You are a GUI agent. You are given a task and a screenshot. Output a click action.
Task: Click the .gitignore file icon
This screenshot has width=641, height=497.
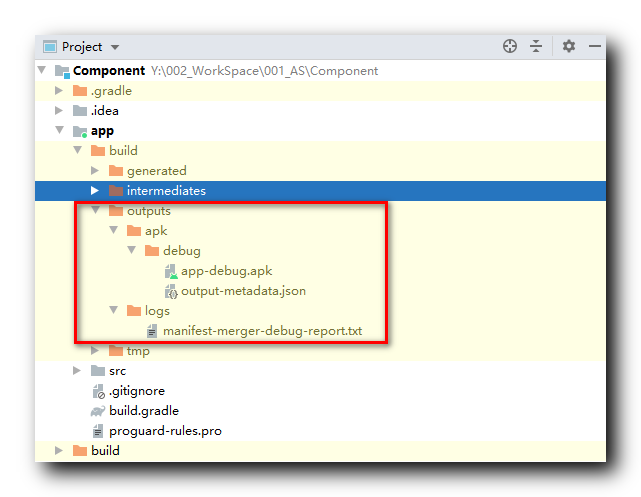click(x=99, y=392)
